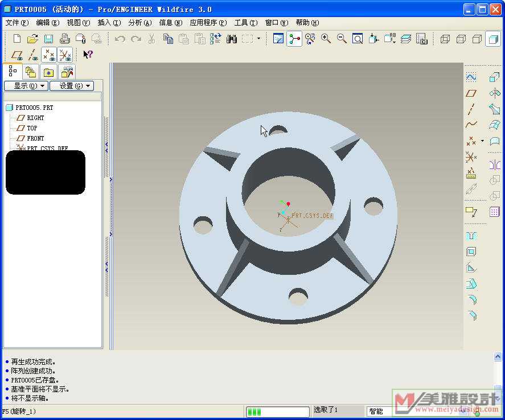Toggle datum points display
505x420 pixels.
[49, 55]
